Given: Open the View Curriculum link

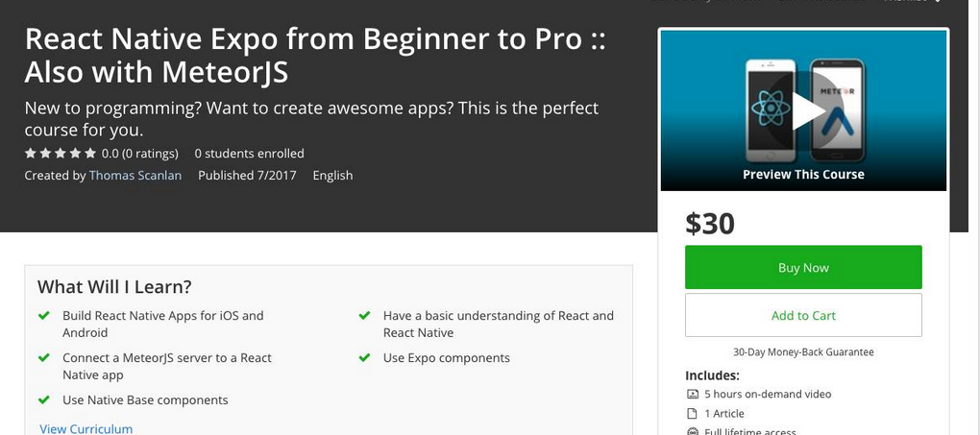Looking at the screenshot, I should click(x=86, y=428).
